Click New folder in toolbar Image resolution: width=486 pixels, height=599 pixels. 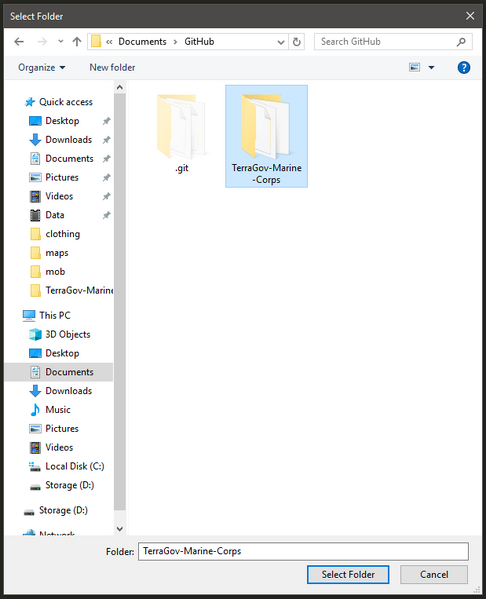[x=112, y=68]
